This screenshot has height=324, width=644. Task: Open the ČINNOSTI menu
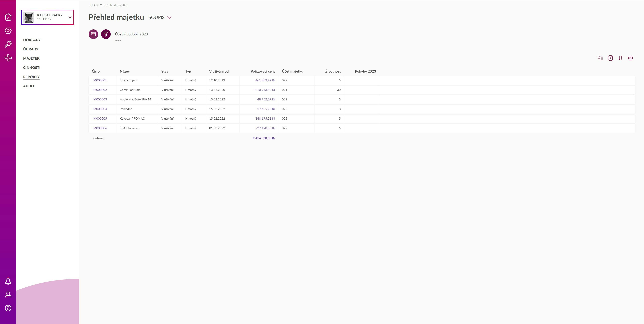[32, 68]
